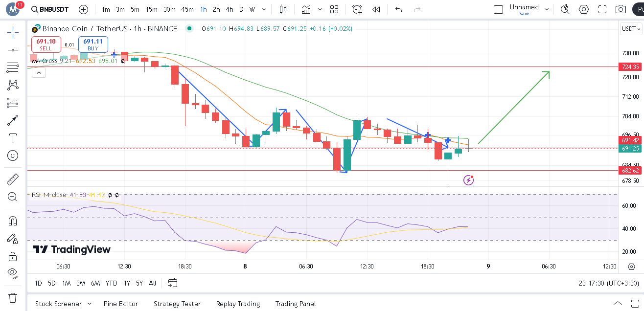Open the layout setup square icon
Screen dimensions: 644x311
498,9
